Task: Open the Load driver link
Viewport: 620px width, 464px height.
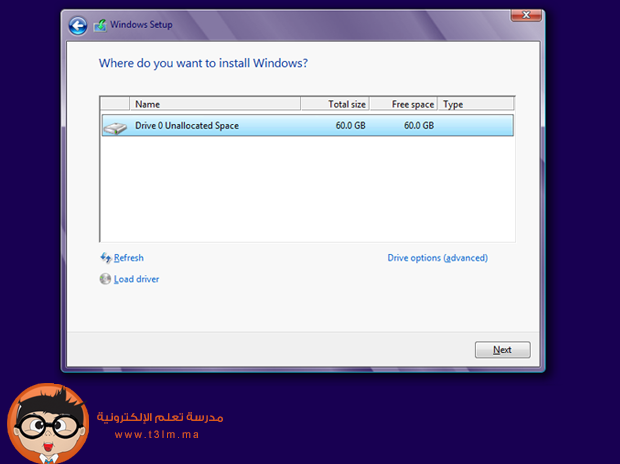Action: [x=136, y=279]
